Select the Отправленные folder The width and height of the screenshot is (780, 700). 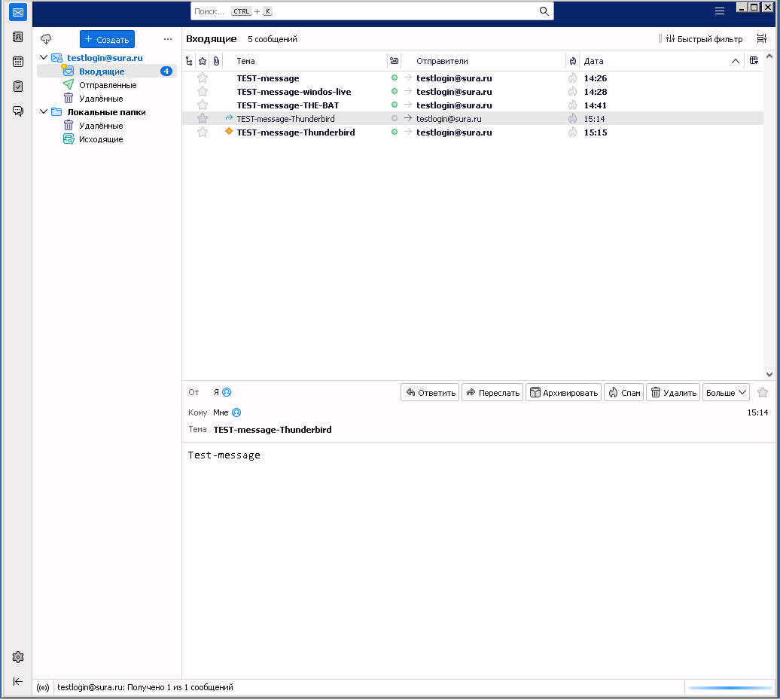[108, 85]
